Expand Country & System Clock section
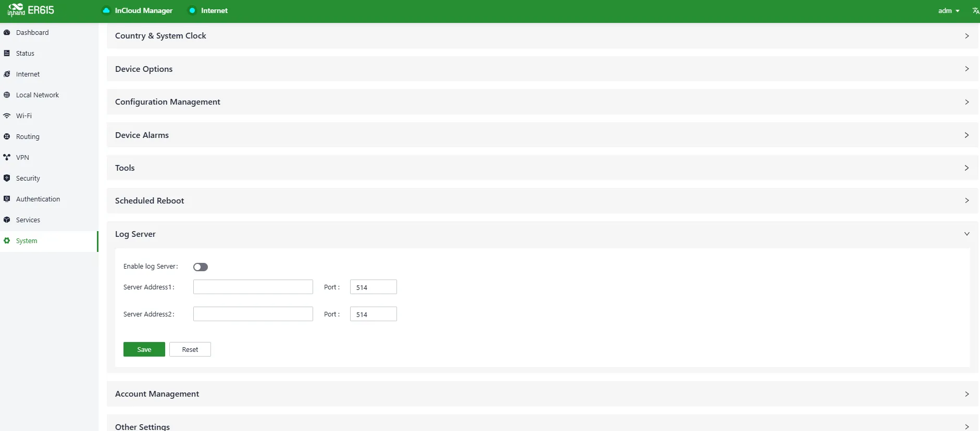The image size is (980, 431). (x=542, y=36)
